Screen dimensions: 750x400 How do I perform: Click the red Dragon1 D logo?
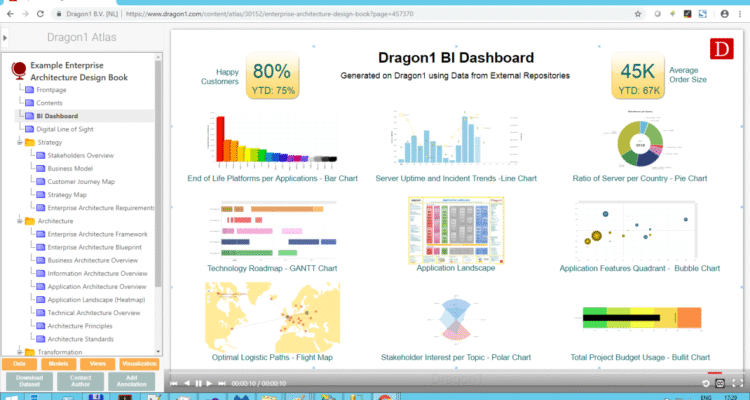click(721, 49)
